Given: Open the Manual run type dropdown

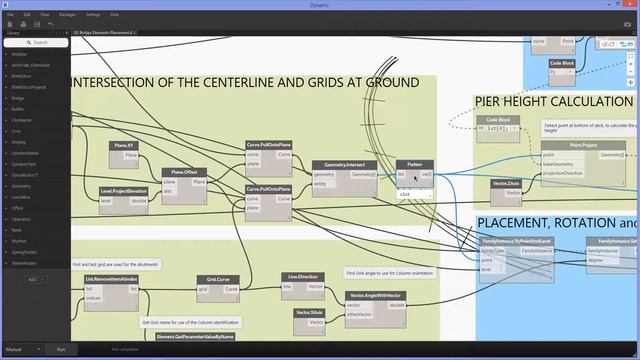Looking at the screenshot, I should point(23,349).
